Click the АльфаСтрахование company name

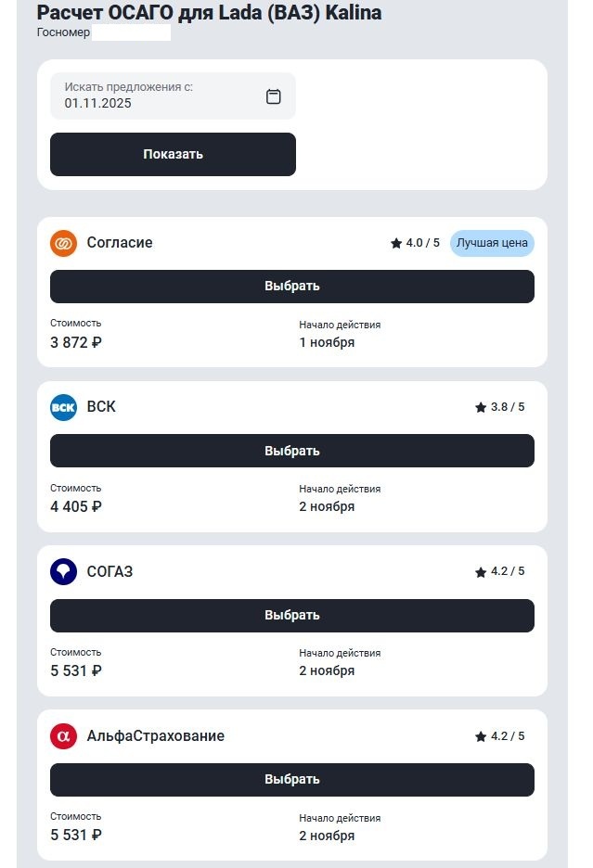pos(156,736)
